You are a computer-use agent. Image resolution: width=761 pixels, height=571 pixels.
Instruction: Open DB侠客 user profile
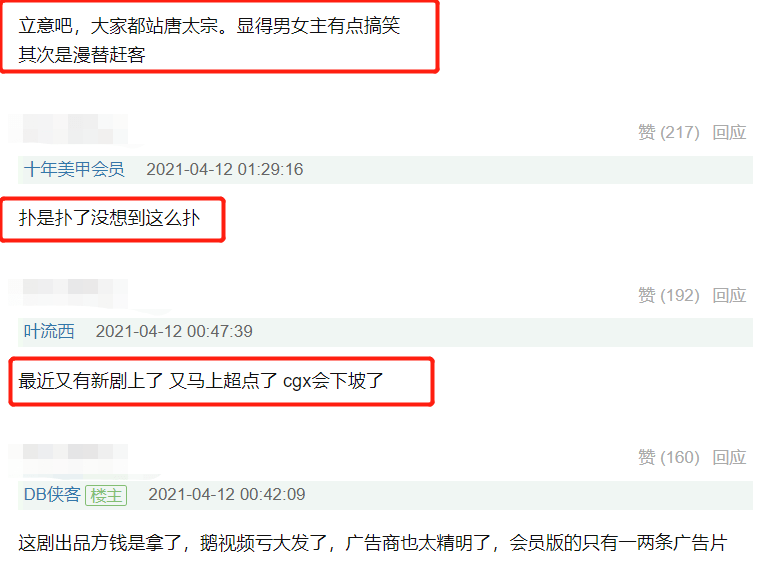click(x=52, y=494)
